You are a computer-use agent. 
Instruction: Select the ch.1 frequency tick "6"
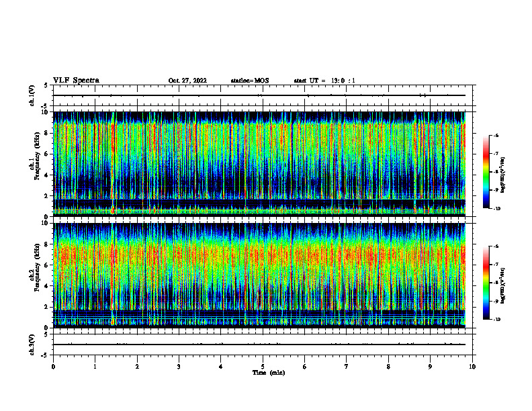pos(46,154)
